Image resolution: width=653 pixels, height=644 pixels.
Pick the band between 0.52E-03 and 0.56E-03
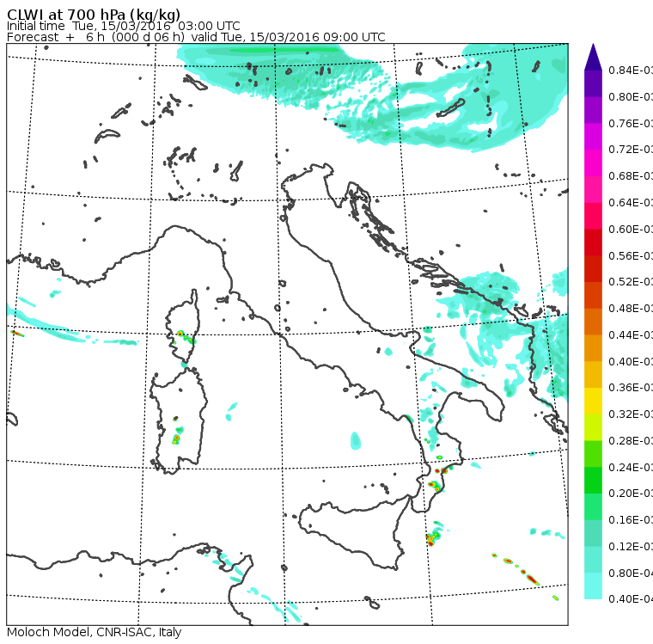593,269
